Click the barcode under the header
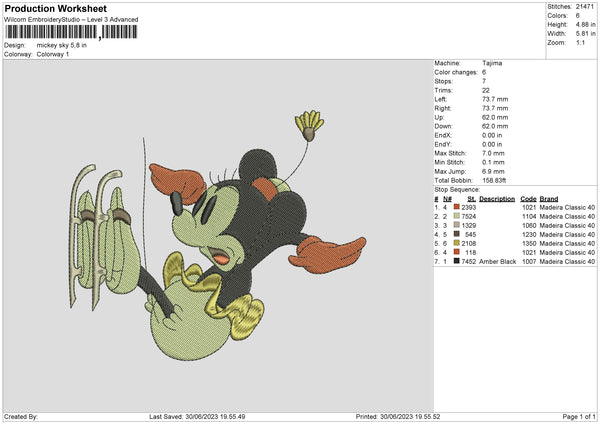Screen dimensions: 600x424 coord(71,32)
